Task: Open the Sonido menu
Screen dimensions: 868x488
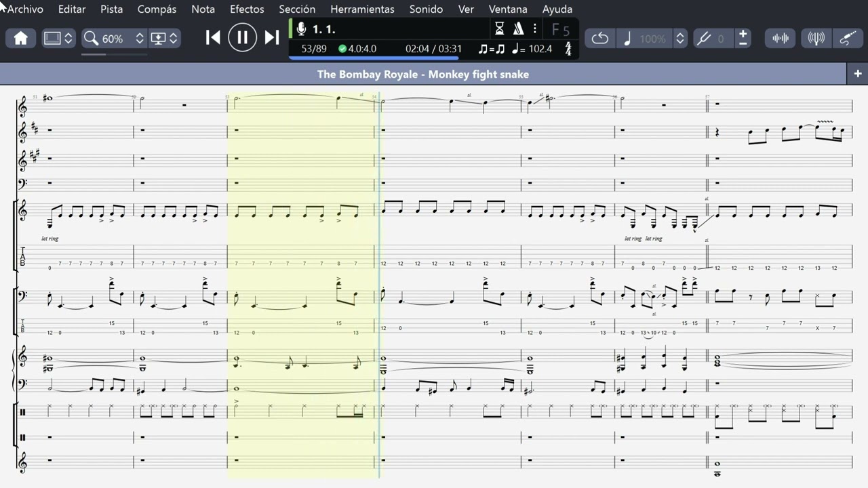Action: [x=427, y=9]
